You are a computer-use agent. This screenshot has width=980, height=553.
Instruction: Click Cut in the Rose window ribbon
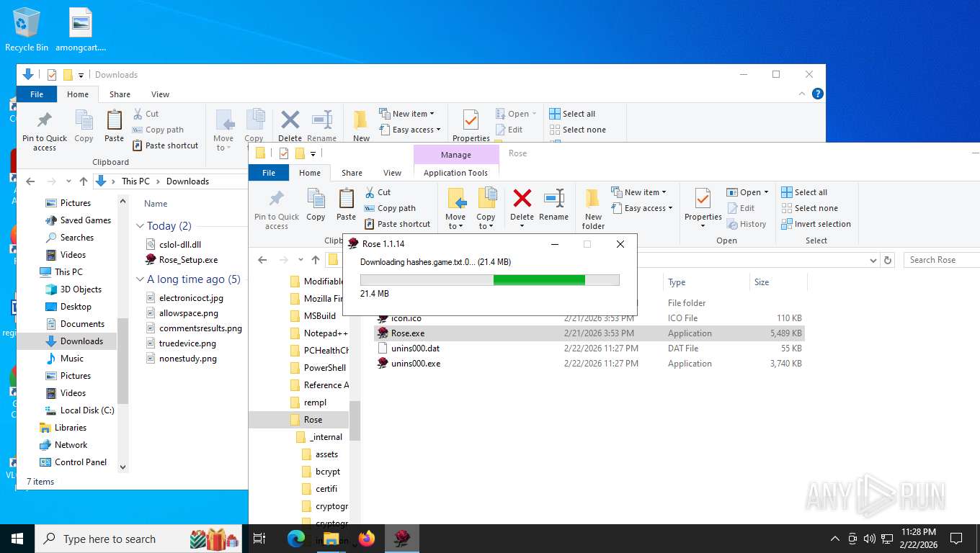pos(378,192)
